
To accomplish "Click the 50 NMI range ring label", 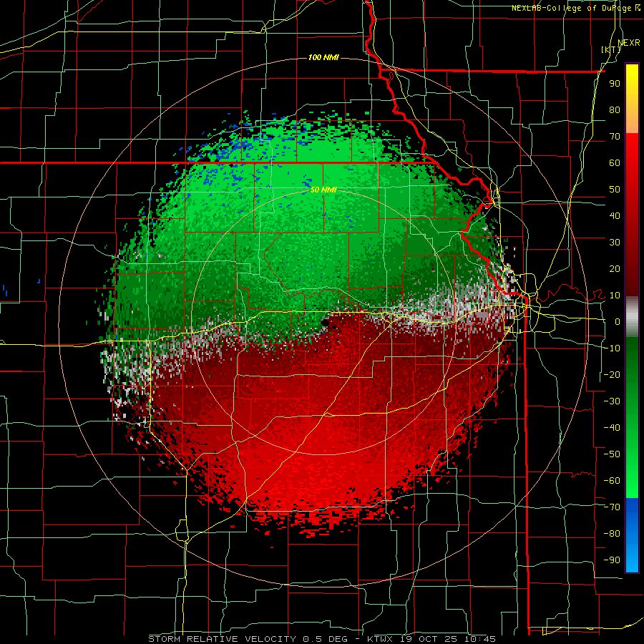I will pos(323,190).
